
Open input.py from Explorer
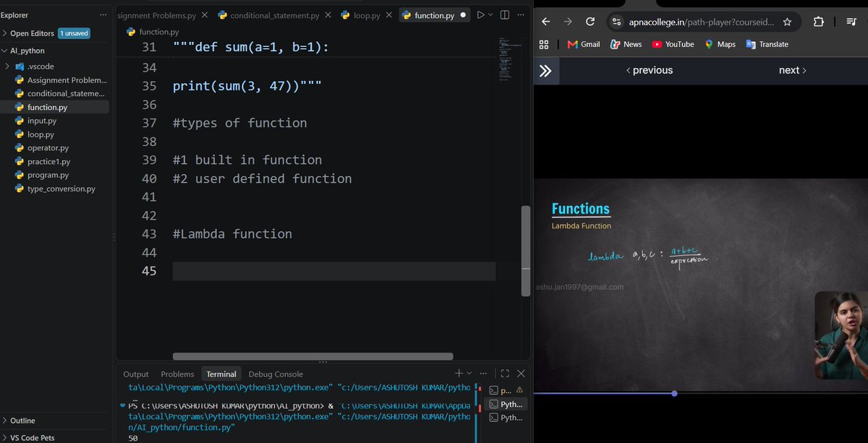coord(42,121)
